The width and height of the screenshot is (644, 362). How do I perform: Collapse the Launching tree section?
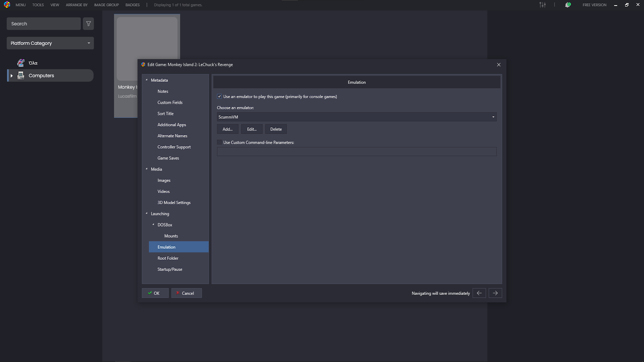pyautogui.click(x=147, y=214)
